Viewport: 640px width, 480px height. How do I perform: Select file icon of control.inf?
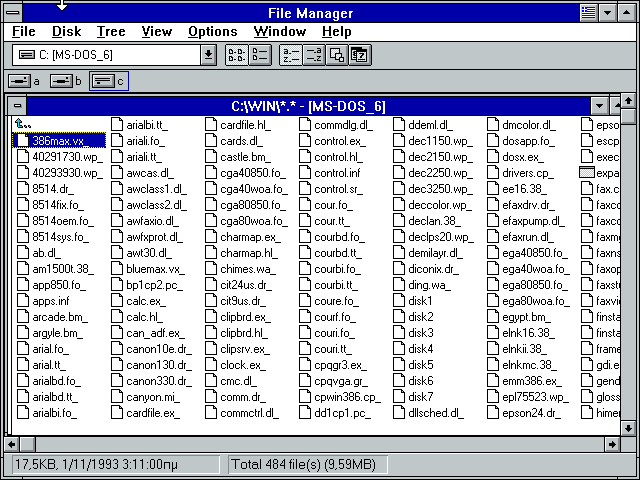click(x=305, y=173)
